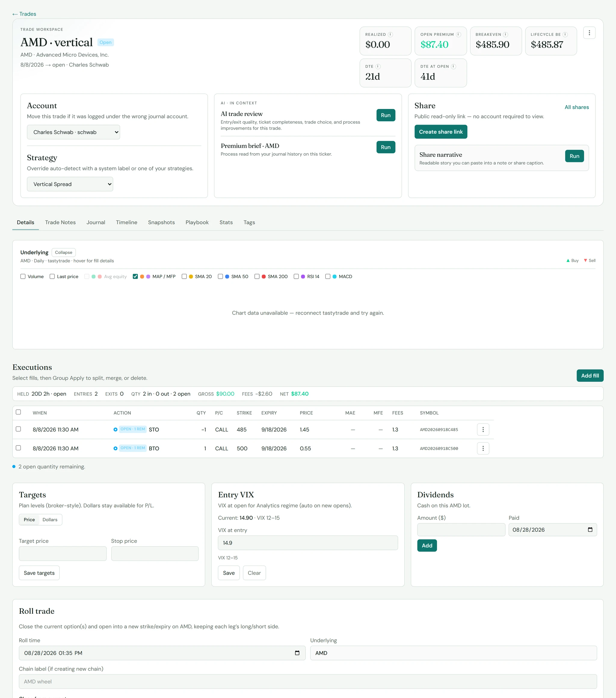Run the AI trade review

click(x=386, y=115)
